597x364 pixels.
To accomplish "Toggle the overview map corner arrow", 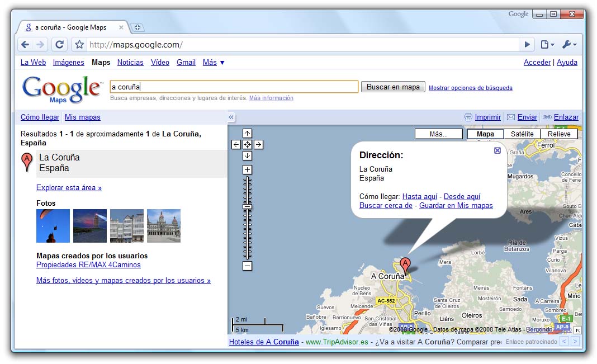I will (x=578, y=330).
